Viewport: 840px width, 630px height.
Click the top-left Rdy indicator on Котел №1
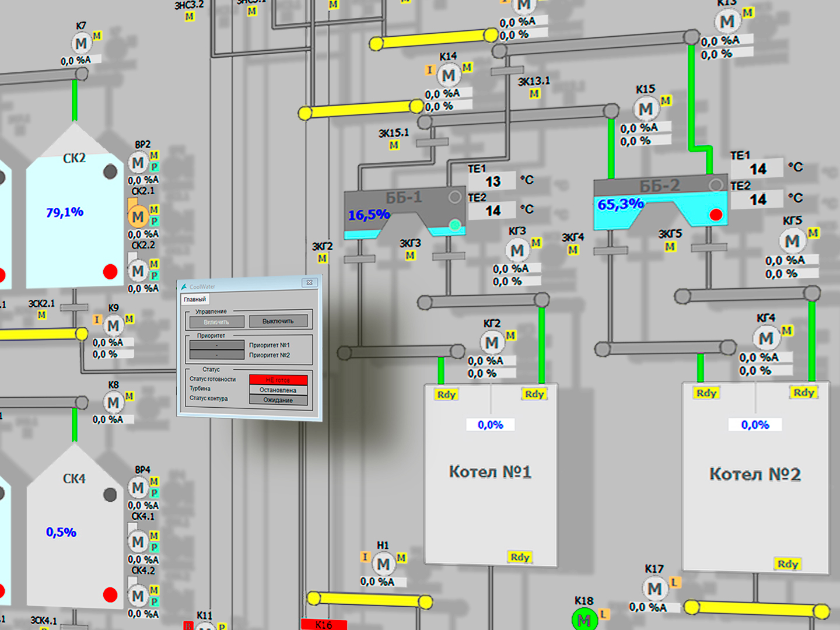tap(446, 394)
